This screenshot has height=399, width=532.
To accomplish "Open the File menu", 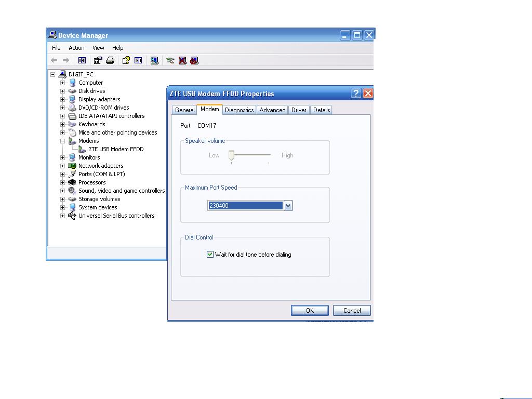I will 56,48.
